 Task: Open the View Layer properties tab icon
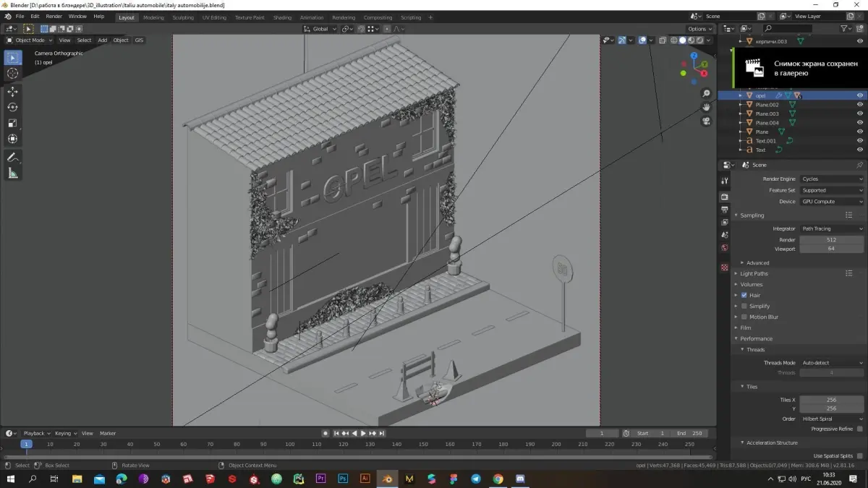[725, 222]
